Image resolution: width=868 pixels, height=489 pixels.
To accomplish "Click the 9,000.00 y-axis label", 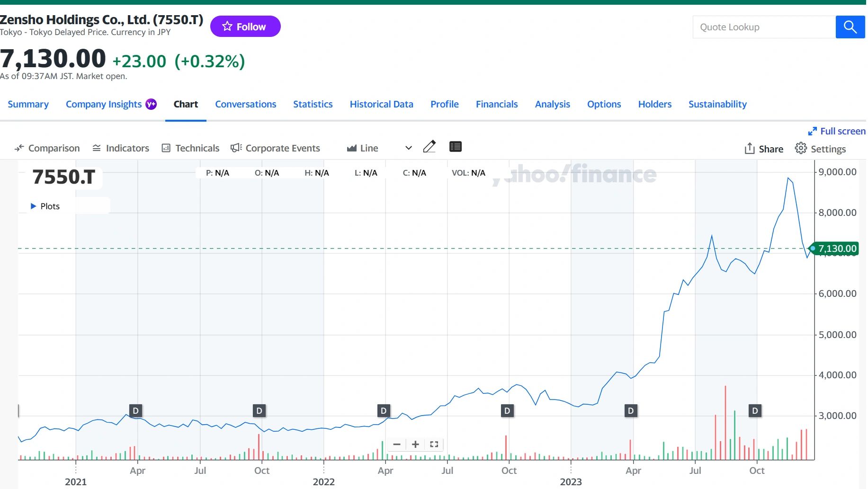I will [838, 172].
